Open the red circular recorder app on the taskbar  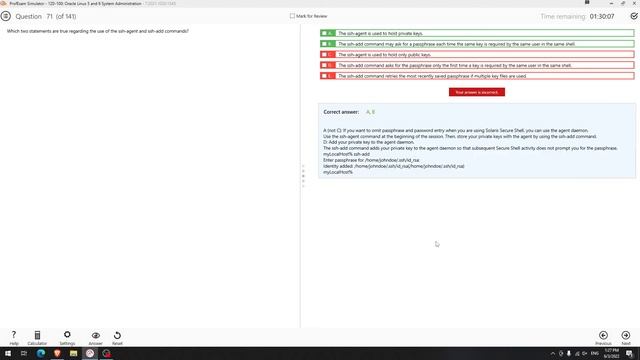click(x=107, y=353)
